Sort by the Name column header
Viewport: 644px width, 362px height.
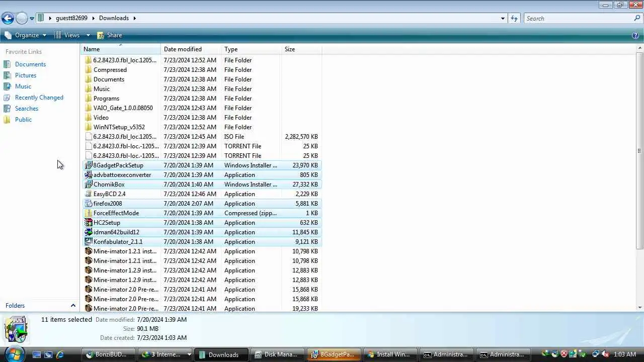tap(120, 49)
